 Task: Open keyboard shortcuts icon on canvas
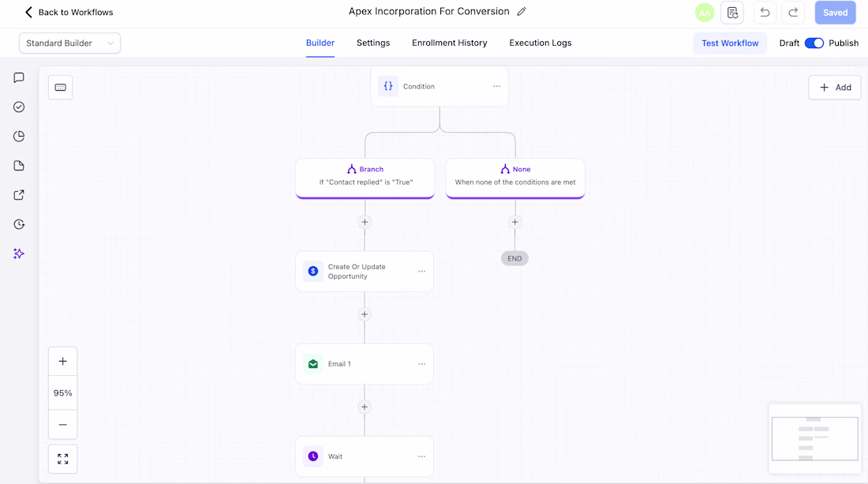click(60, 88)
